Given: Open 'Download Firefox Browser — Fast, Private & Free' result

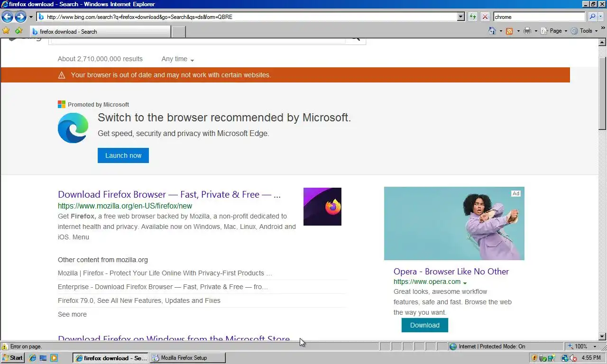Looking at the screenshot, I should coord(169,194).
